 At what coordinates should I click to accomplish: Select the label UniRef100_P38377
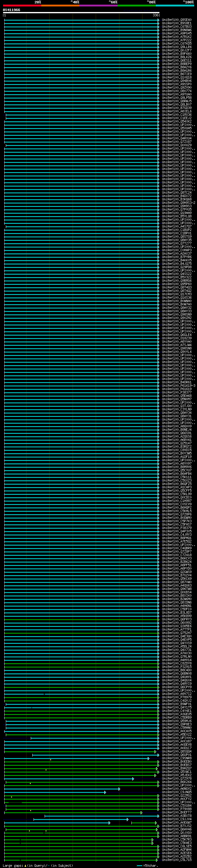[x=176, y=393]
